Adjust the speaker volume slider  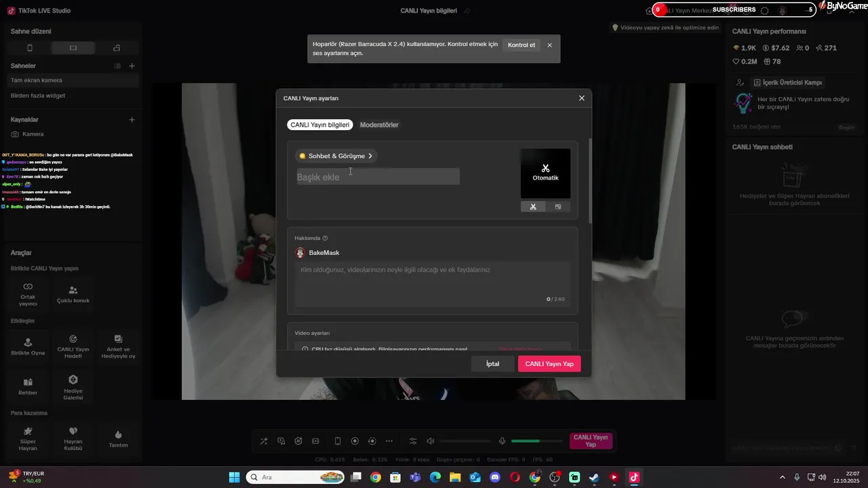[x=465, y=441]
